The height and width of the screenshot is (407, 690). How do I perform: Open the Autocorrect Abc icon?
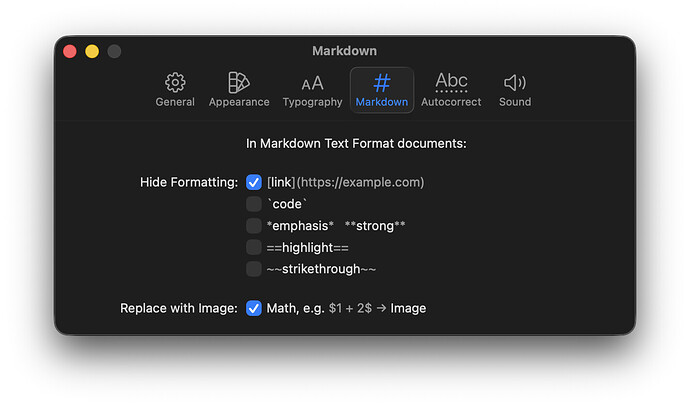coord(451,82)
